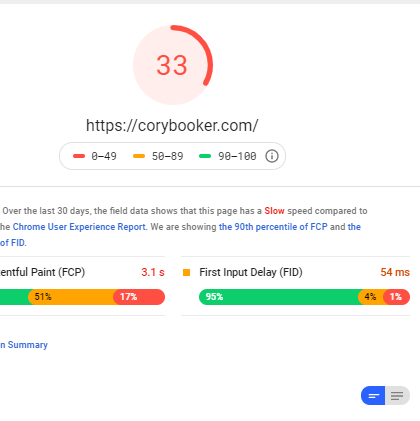The image size is (420, 421).
Task: Click the 95% green FID bar segment
Action: point(279,297)
